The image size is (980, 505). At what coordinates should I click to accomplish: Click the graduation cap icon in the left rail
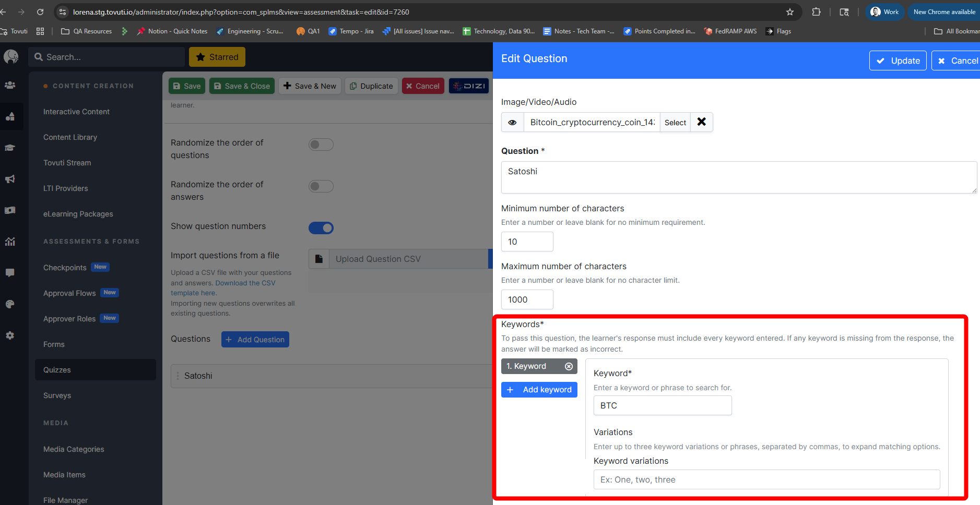10,148
